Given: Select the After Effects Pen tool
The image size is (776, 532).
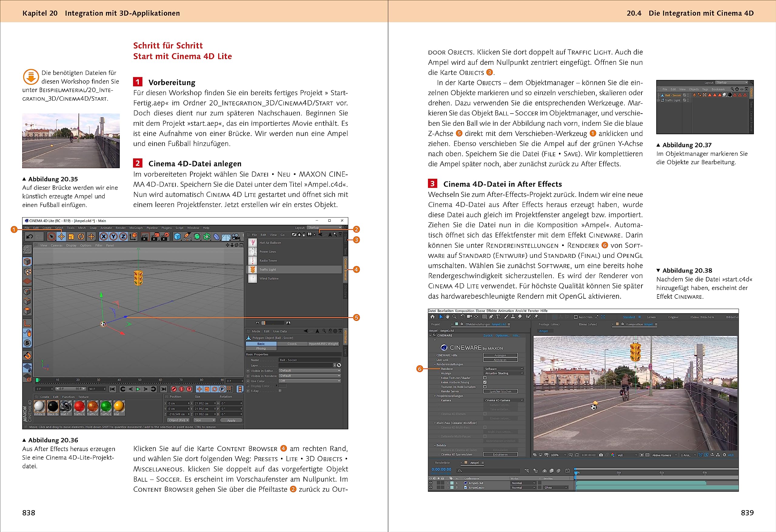Looking at the screenshot, I should pyautogui.click(x=491, y=317).
